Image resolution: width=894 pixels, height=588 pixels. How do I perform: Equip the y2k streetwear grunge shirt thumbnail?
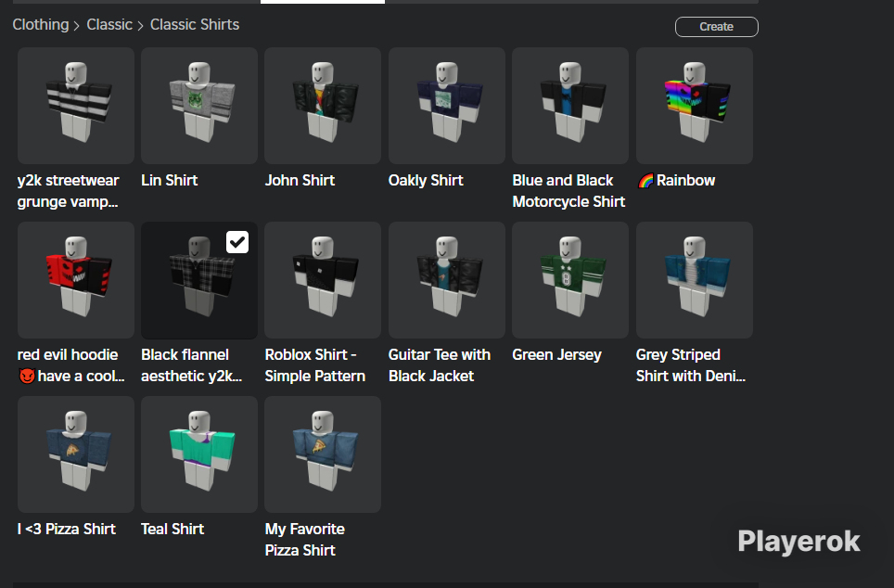pyautogui.click(x=76, y=106)
